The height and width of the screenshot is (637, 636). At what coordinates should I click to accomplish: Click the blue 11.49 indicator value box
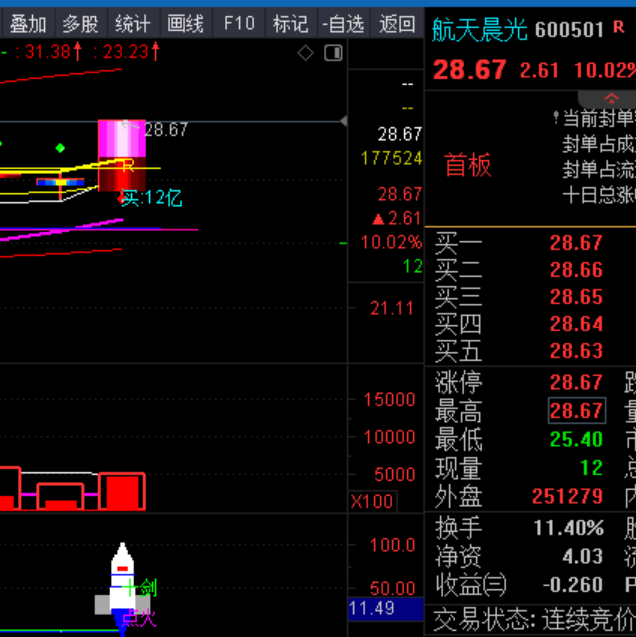pyautogui.click(x=386, y=609)
